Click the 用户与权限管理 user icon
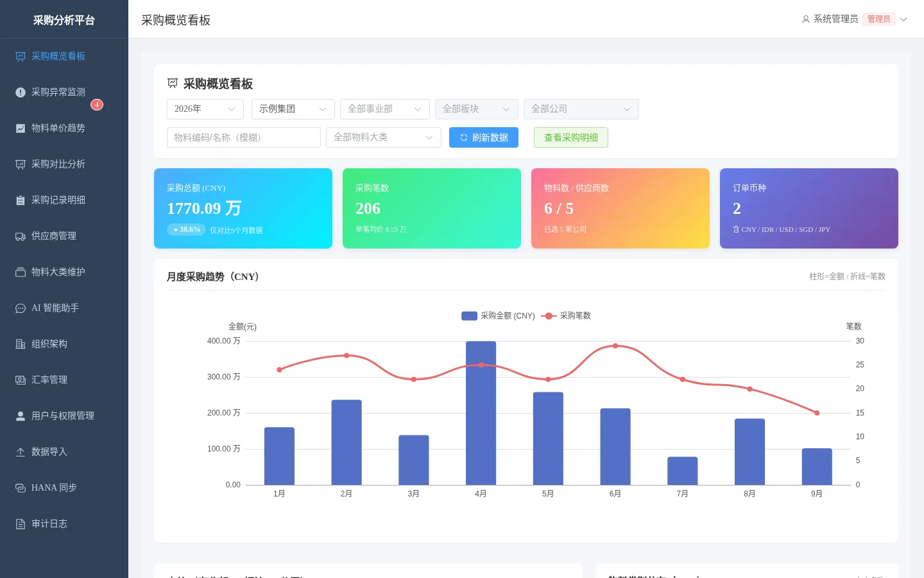 [x=21, y=416]
